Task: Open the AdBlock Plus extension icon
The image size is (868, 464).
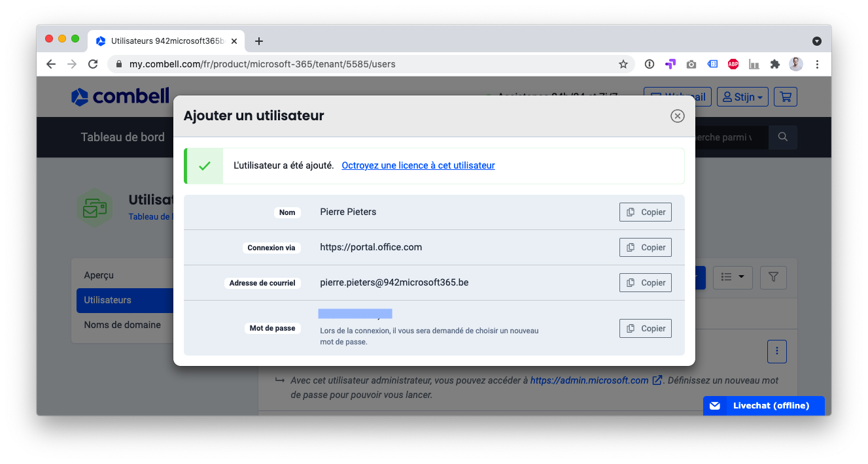Action: (x=733, y=64)
